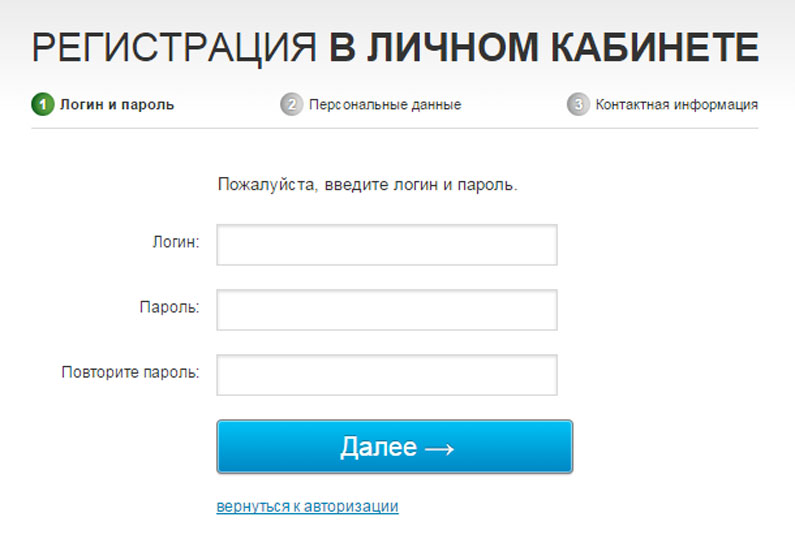Click the "Логин:" field label
This screenshot has width=795, height=543.
click(x=176, y=242)
